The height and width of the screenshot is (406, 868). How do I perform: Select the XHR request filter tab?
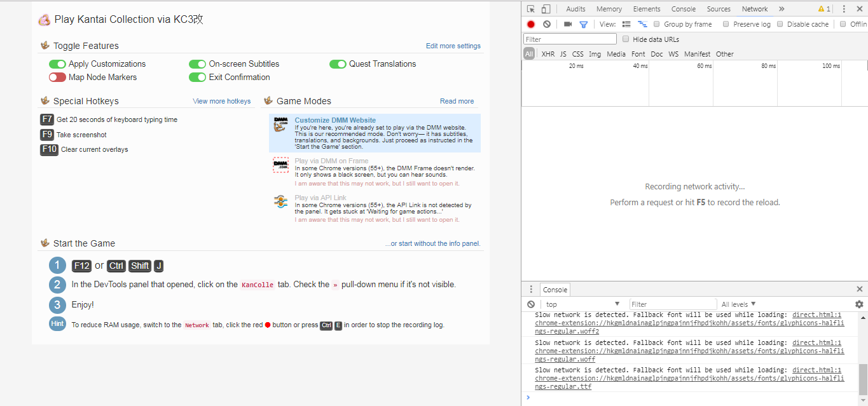pyautogui.click(x=548, y=54)
